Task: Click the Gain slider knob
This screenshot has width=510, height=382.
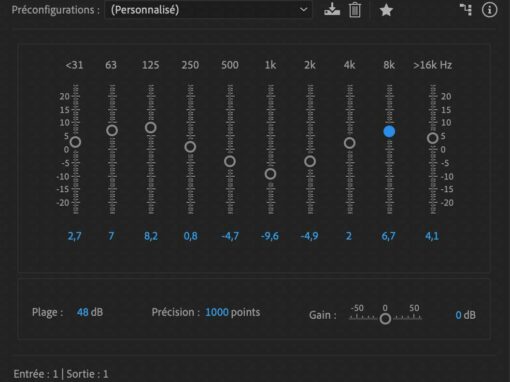Action: (x=385, y=319)
